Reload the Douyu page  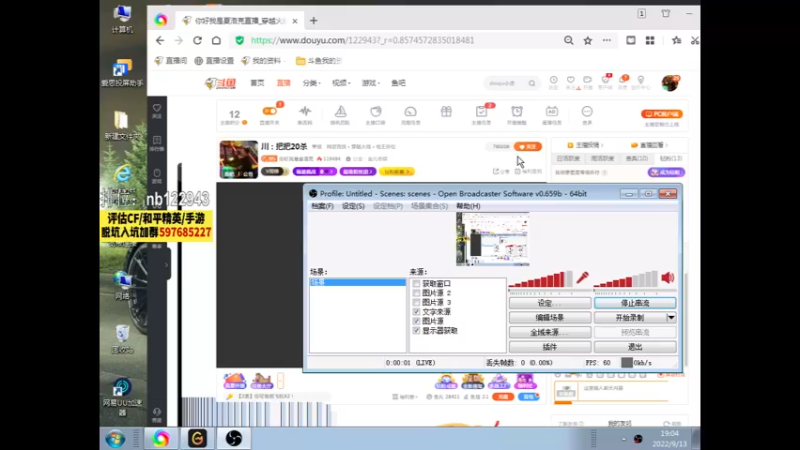point(197,40)
